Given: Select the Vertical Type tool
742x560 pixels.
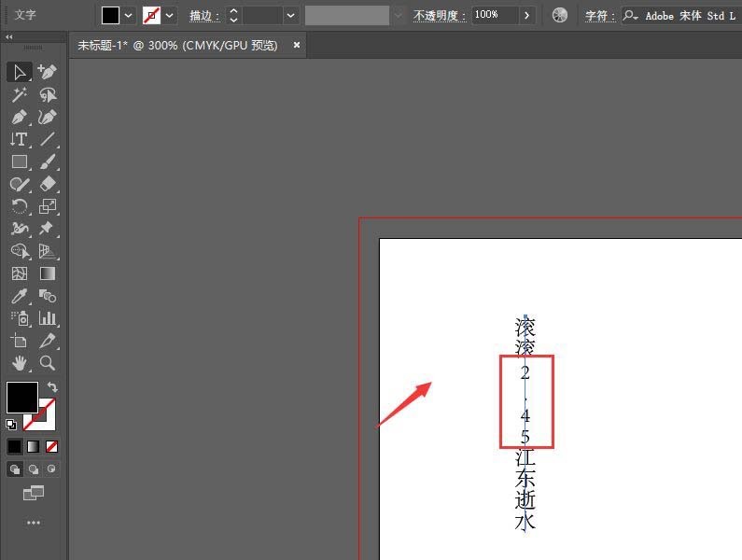Looking at the screenshot, I should point(20,139).
